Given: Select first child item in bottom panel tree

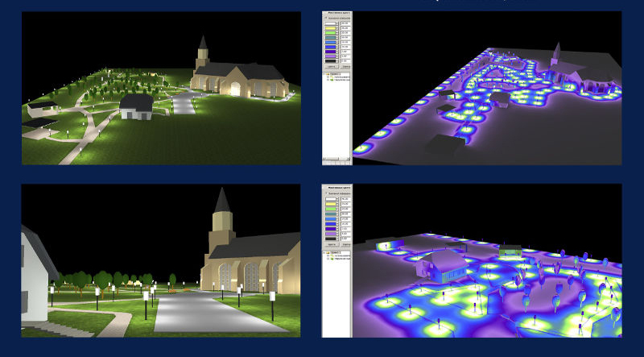Looking at the screenshot, I should point(342,255).
